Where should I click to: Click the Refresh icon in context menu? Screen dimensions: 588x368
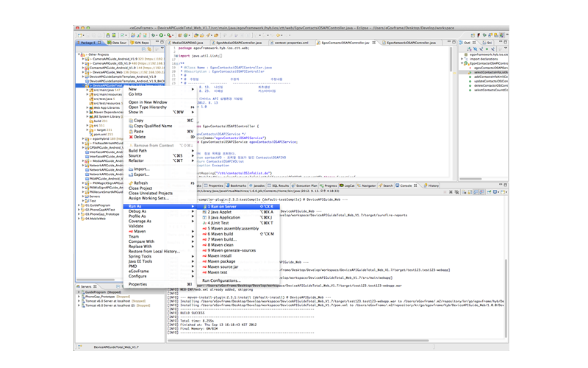[x=131, y=183]
